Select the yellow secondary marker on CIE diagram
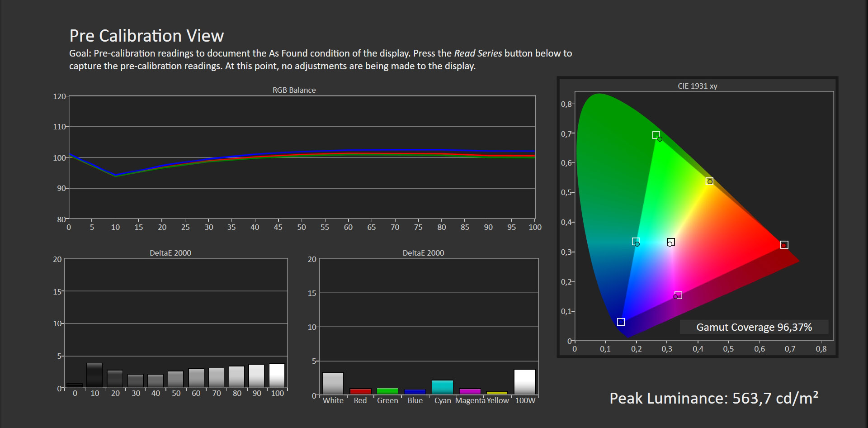 point(710,181)
